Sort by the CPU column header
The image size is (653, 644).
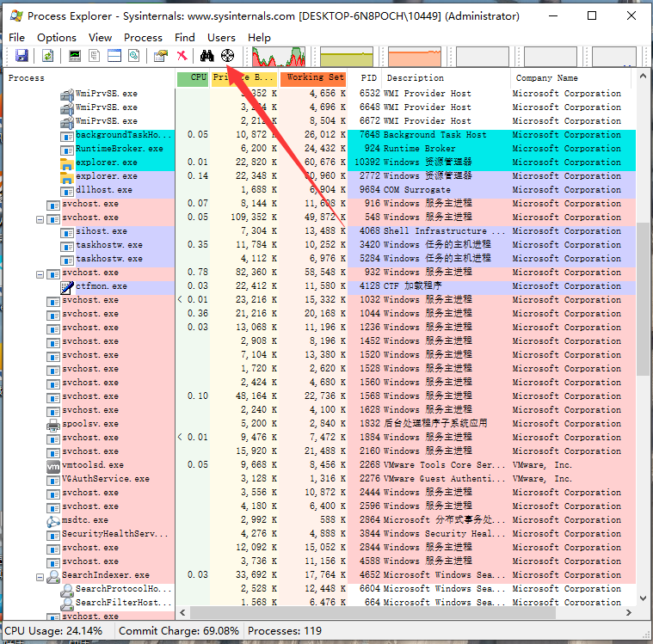(x=193, y=78)
